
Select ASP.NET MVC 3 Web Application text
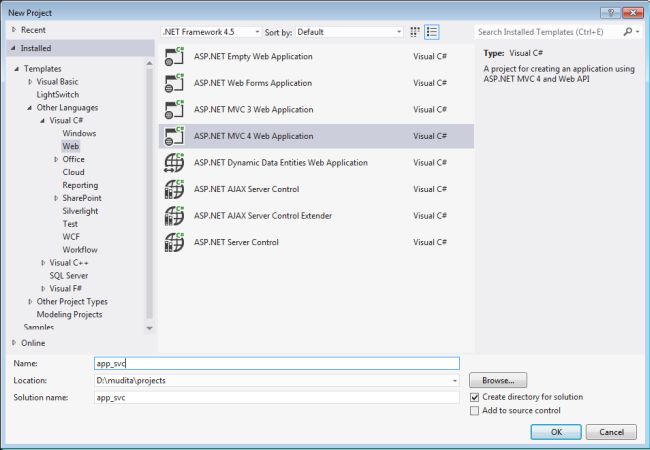(x=254, y=109)
